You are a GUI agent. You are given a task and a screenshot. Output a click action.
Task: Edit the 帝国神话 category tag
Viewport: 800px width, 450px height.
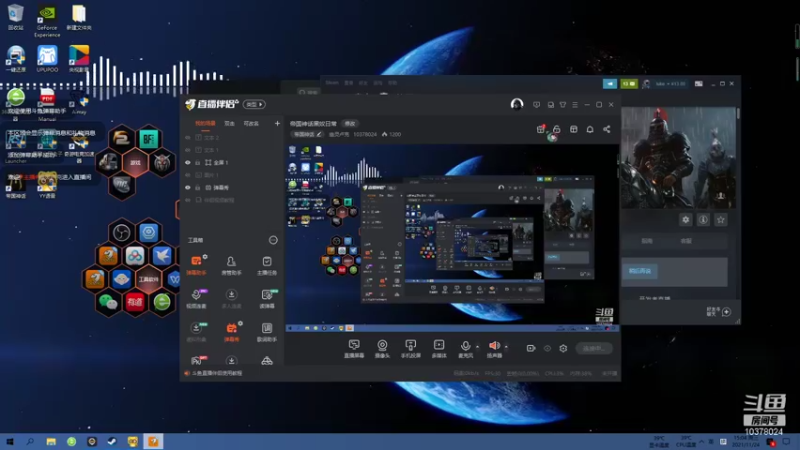308,134
